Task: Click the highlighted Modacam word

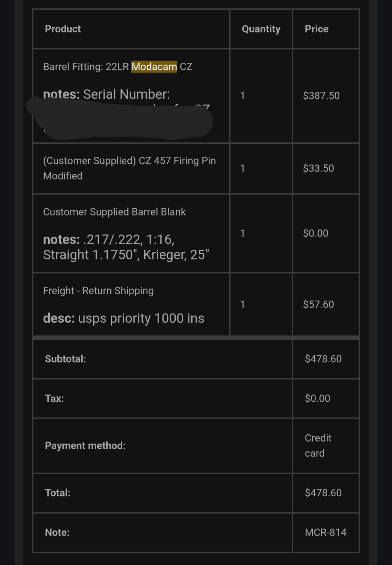Action: tap(154, 67)
